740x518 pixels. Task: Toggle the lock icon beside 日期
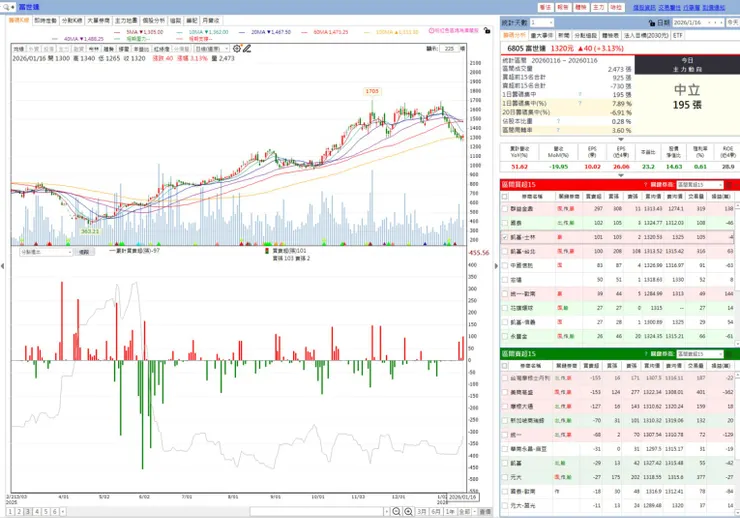(652, 23)
